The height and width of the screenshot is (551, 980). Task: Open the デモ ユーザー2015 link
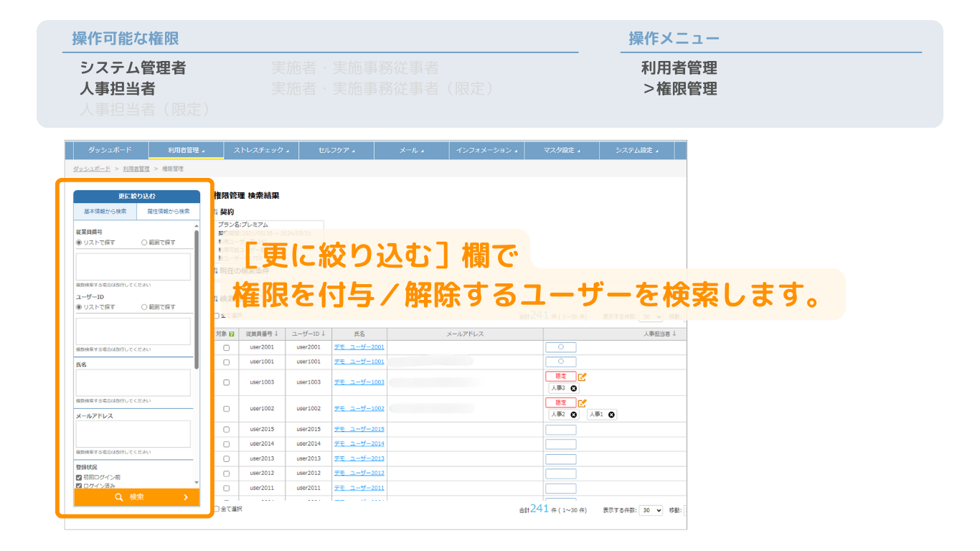pyautogui.click(x=359, y=429)
